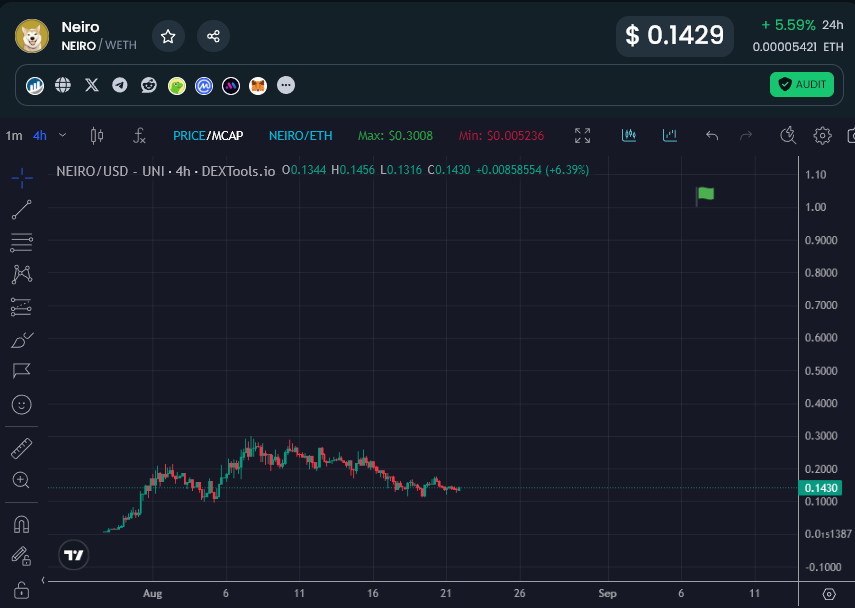Open the quick search lightning icon
The image size is (855, 608).
(788, 135)
